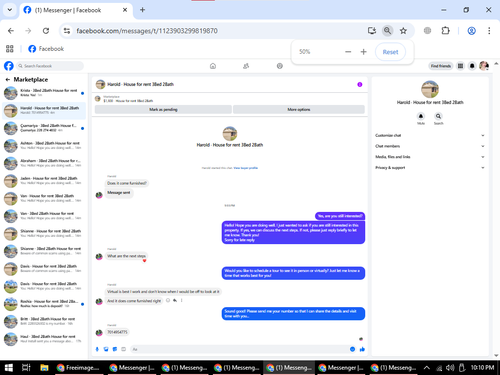Open the Chrome zoom magnifier icon
This screenshot has height=375, width=500.
387,31
